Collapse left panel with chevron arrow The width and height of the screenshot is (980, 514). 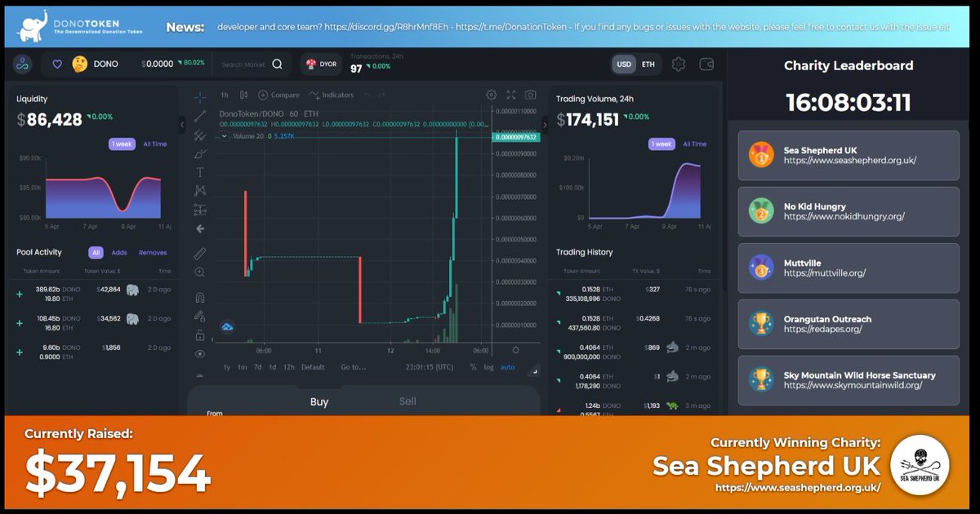pyautogui.click(x=182, y=124)
